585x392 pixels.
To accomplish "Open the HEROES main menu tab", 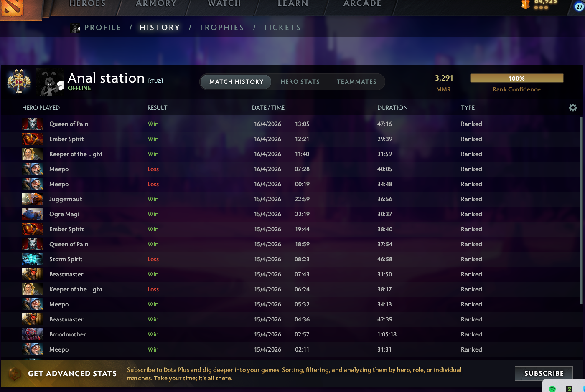I will click(87, 4).
